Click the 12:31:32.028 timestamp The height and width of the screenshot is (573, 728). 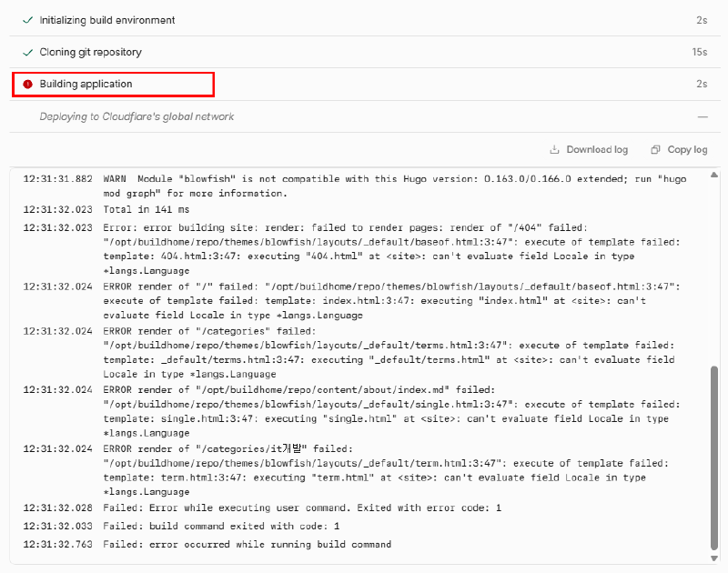[x=58, y=508]
